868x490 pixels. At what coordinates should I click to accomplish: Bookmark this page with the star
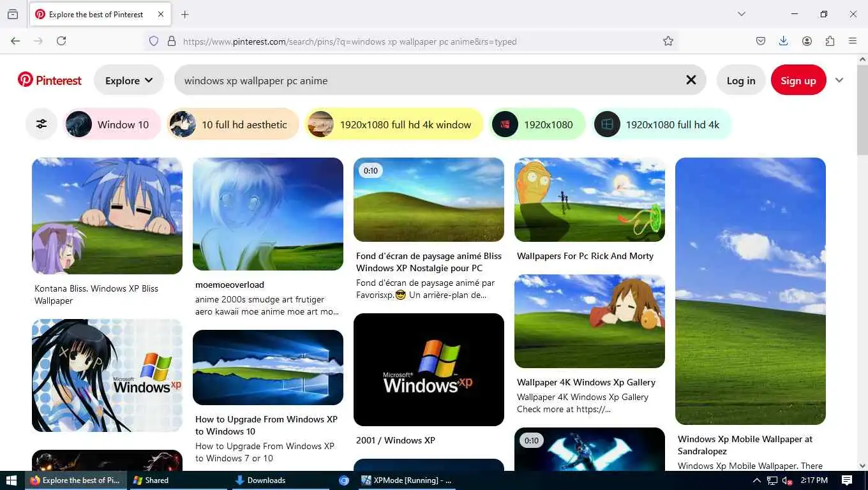pos(668,41)
